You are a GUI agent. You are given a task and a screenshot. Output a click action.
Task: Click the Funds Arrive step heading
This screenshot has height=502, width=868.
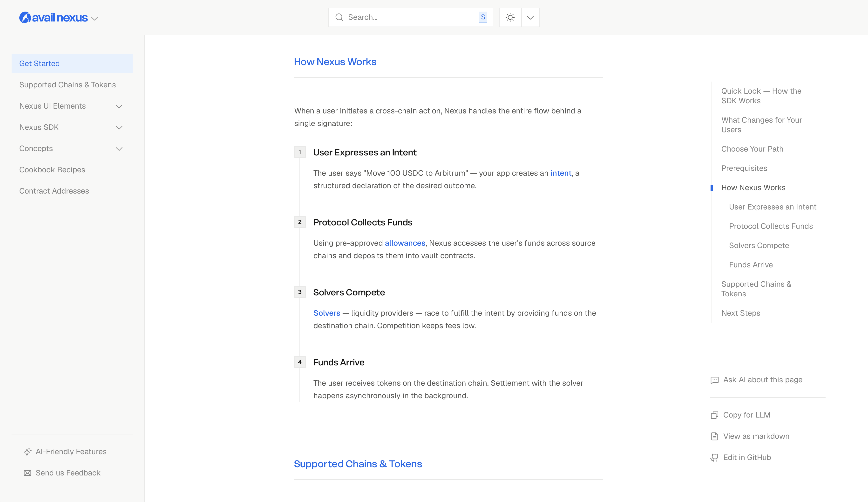[339, 362]
